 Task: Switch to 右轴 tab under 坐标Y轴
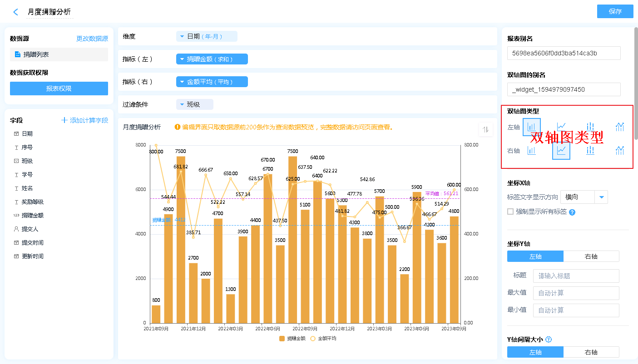(591, 256)
